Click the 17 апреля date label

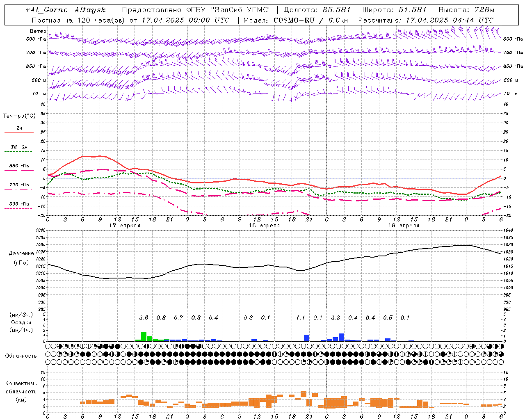point(125,225)
